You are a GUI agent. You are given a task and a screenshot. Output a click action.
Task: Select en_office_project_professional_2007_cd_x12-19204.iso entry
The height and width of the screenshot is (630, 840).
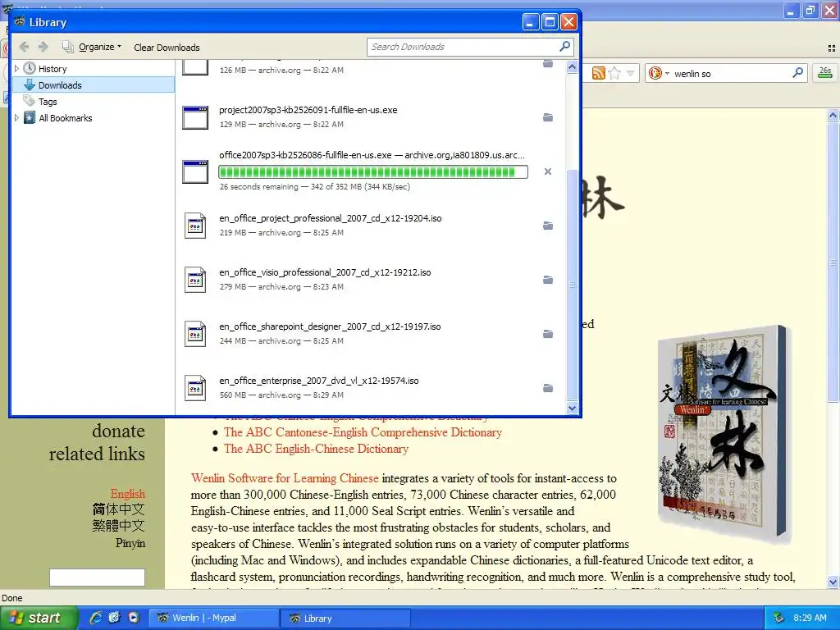[x=371, y=226]
